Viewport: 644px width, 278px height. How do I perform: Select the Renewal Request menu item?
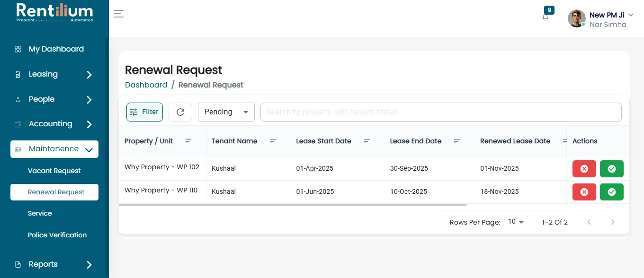click(x=54, y=192)
